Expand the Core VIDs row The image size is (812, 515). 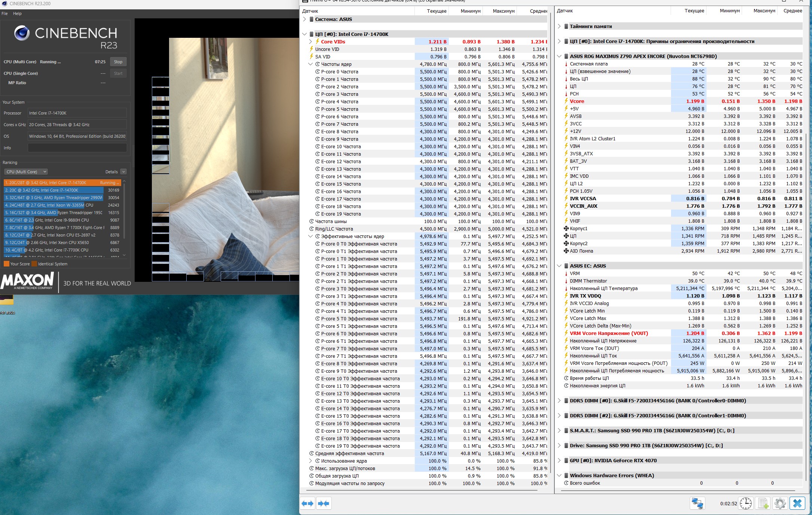point(310,42)
